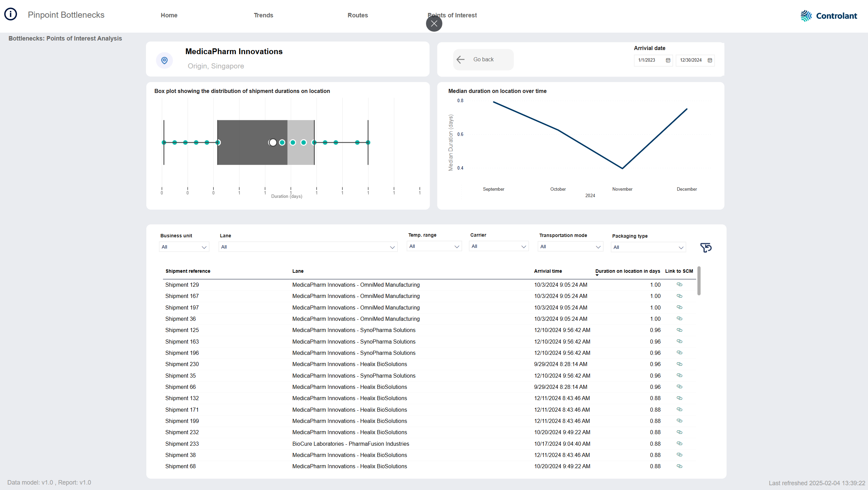
Task: Click the location pin icon for MedicaPharm Innovations
Action: pos(164,60)
